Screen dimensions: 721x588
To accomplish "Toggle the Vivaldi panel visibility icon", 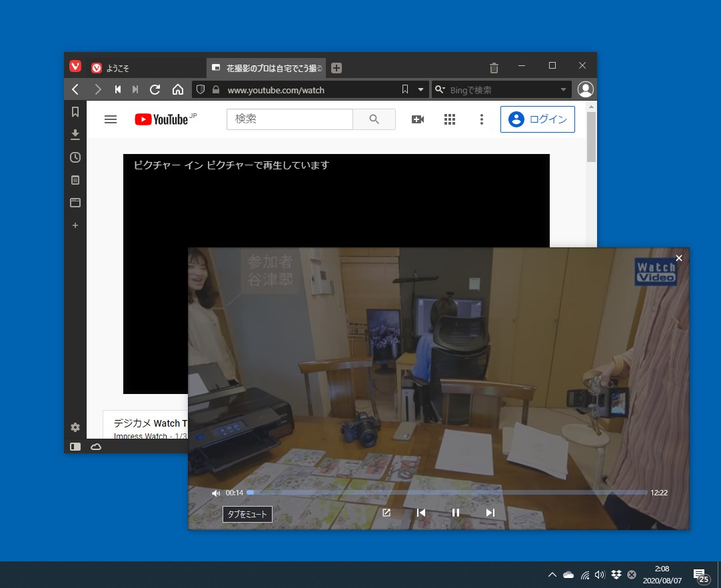I will click(75, 446).
